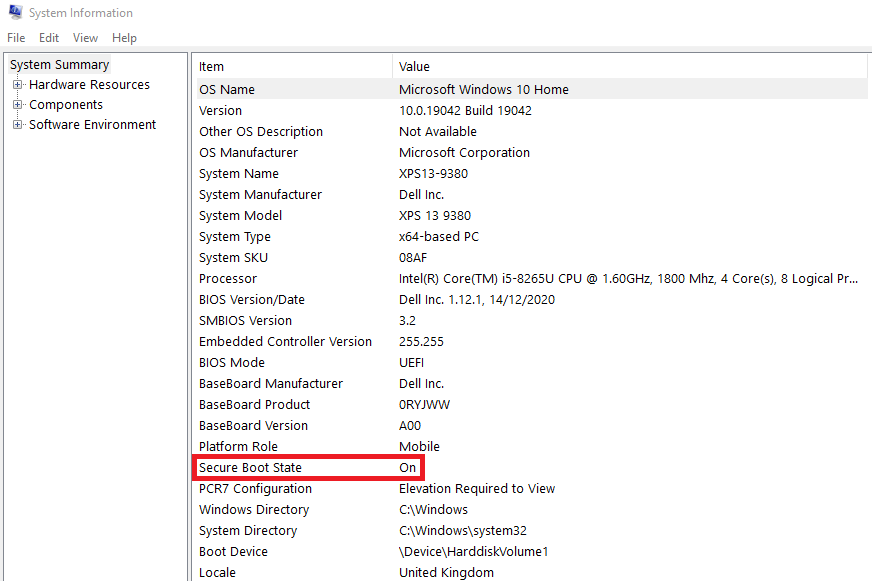Image resolution: width=872 pixels, height=581 pixels.
Task: Click the Secure Boot State On value
Action: point(408,468)
